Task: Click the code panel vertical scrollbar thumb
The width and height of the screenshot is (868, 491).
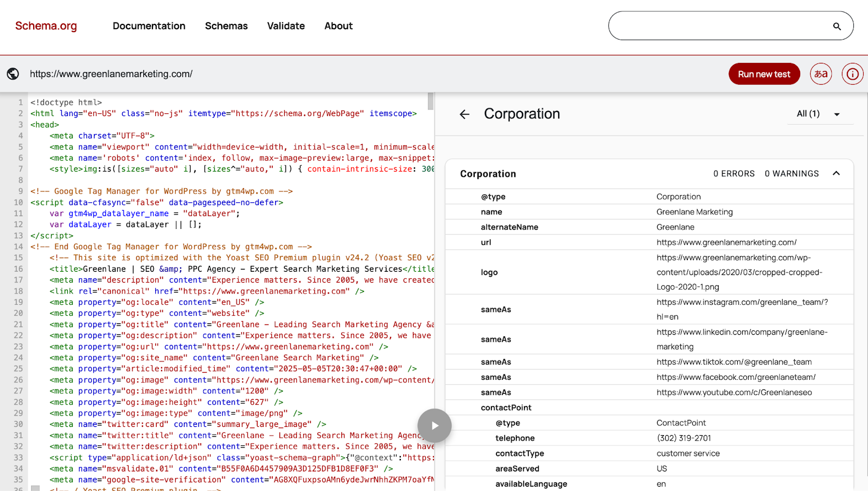Action: point(431,101)
